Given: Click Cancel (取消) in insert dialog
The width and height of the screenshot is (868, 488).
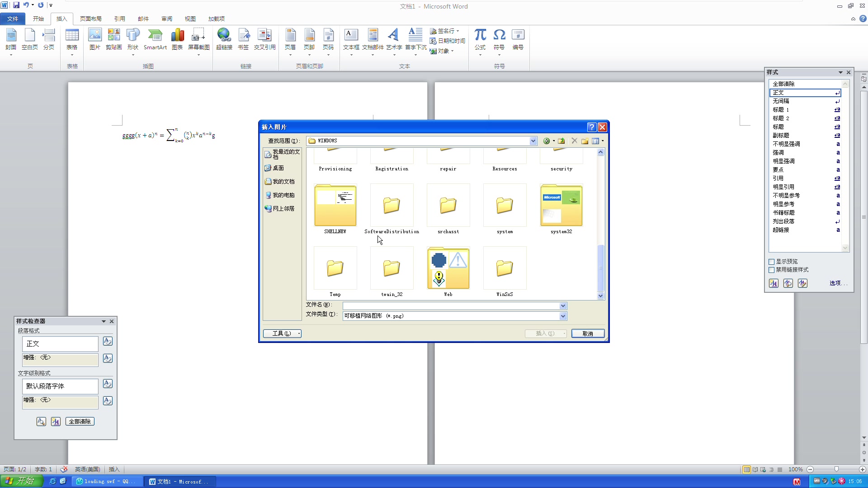Looking at the screenshot, I should pyautogui.click(x=588, y=333).
